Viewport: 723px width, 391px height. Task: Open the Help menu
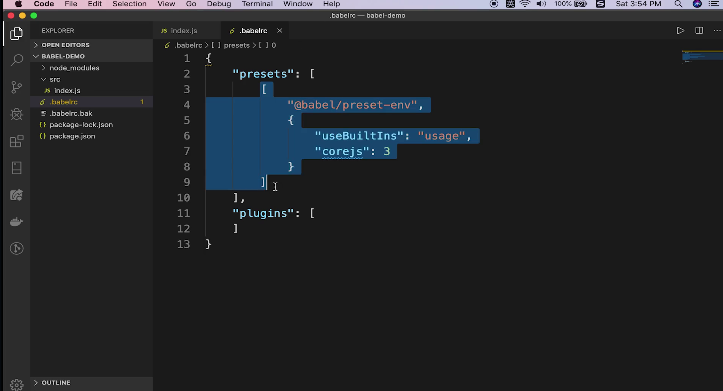[x=332, y=4]
